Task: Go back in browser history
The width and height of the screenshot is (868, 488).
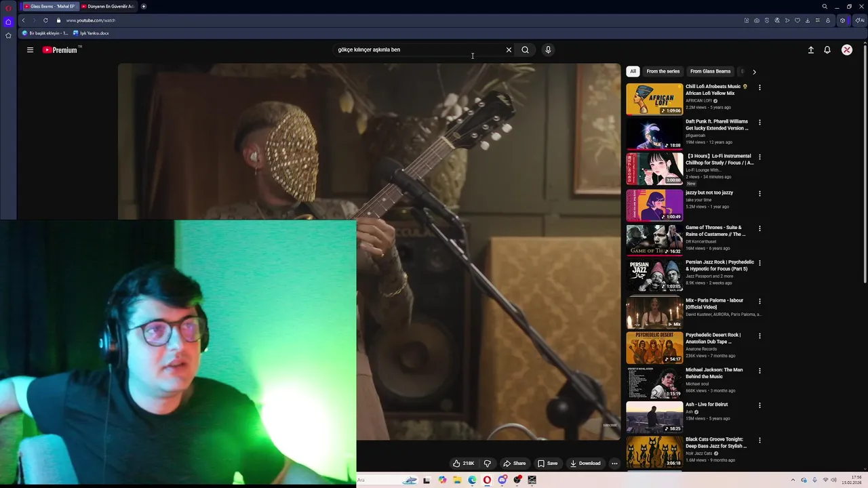Action: (23, 20)
